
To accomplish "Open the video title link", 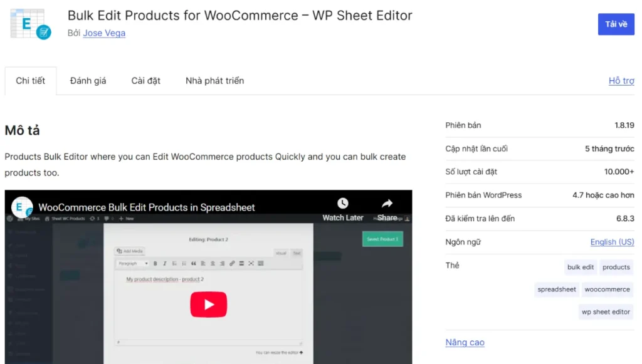I will point(147,207).
